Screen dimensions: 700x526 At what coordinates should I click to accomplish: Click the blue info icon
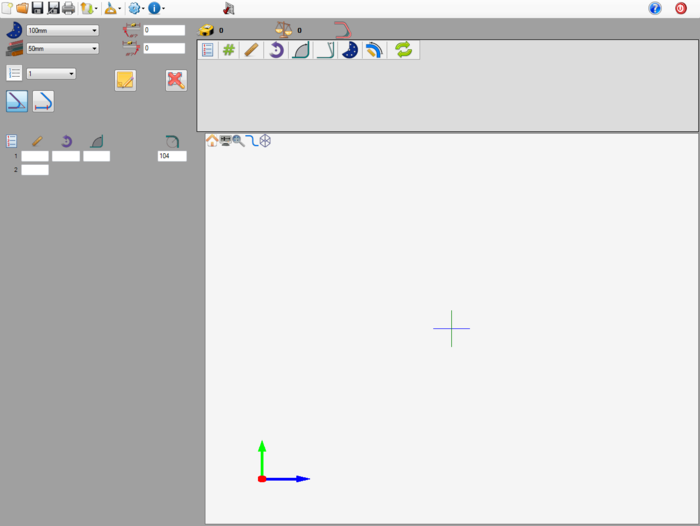[154, 8]
